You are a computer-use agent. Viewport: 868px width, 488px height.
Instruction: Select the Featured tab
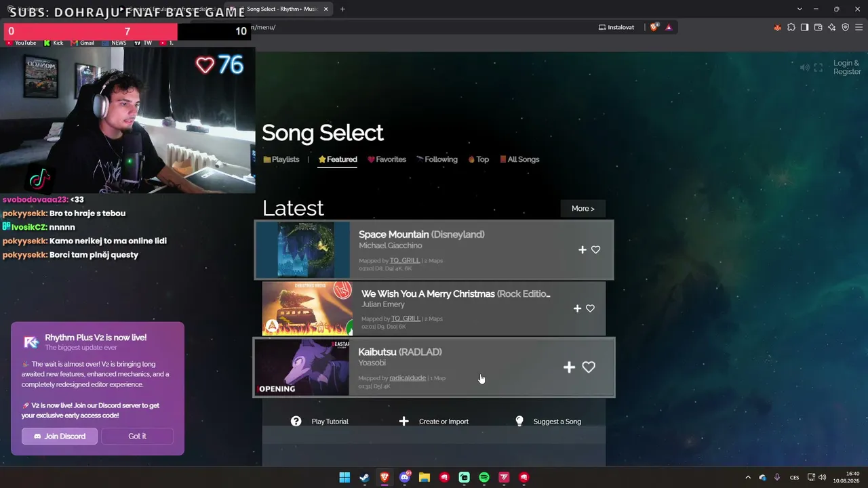338,159
